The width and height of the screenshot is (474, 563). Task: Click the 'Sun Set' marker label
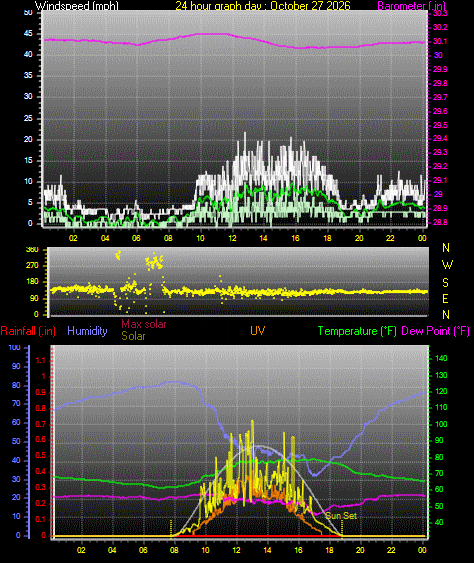[341, 516]
